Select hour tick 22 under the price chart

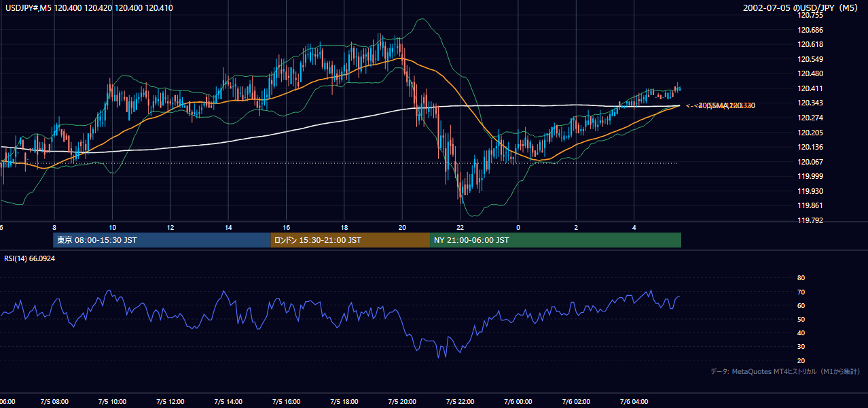pyautogui.click(x=460, y=228)
